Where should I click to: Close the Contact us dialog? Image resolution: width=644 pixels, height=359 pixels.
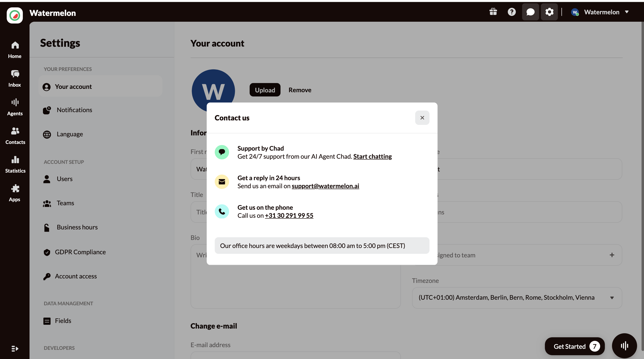[422, 118]
